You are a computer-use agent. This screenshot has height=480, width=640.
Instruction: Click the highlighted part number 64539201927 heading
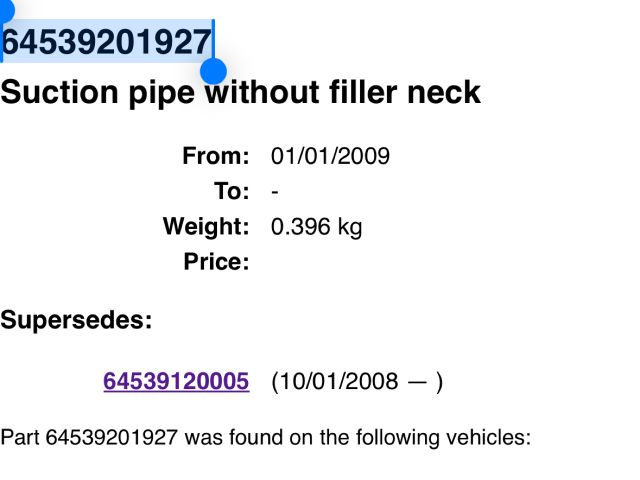point(107,42)
